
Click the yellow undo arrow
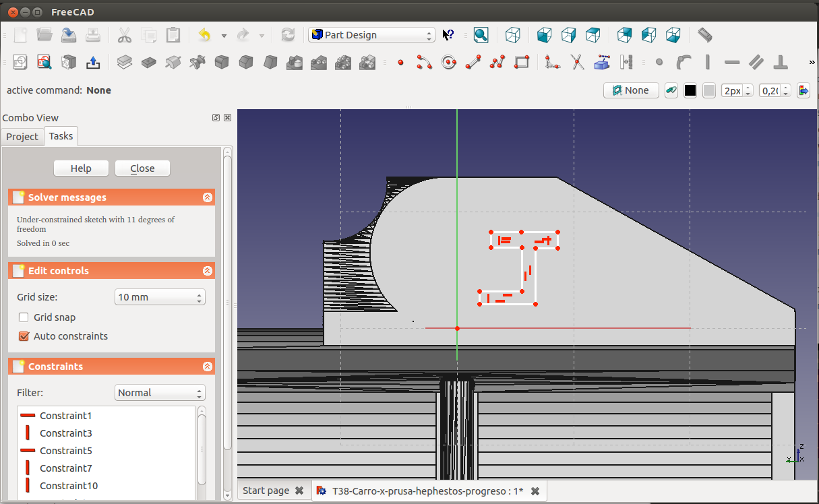pyautogui.click(x=204, y=35)
